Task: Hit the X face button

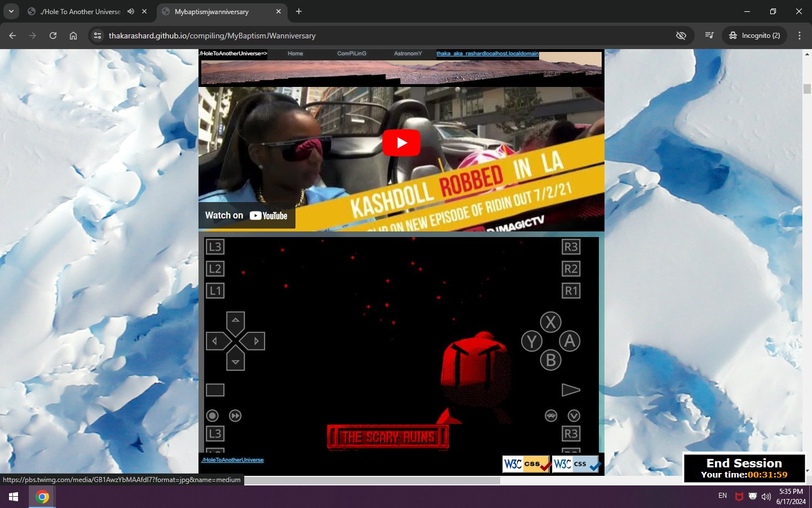Action: click(x=551, y=322)
